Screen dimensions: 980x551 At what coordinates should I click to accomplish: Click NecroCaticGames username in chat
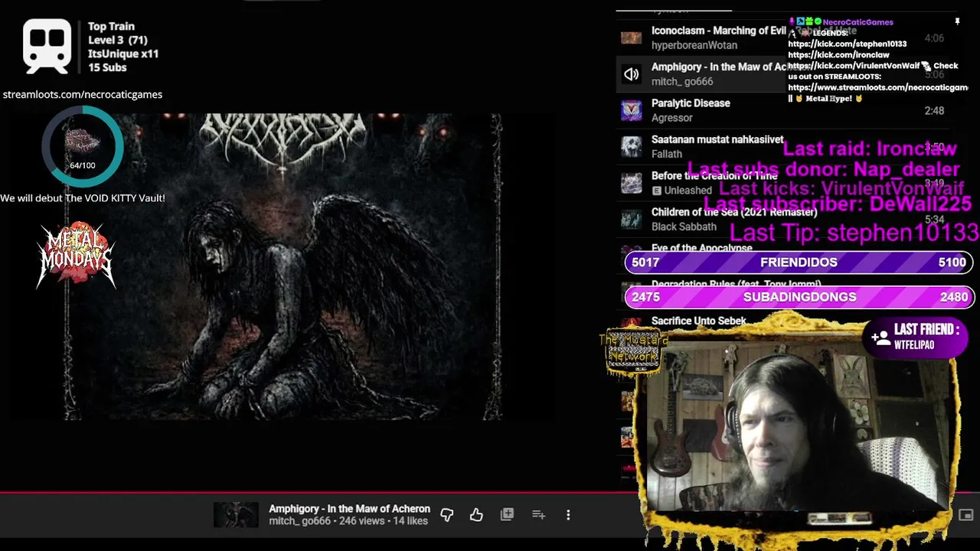pos(857,22)
